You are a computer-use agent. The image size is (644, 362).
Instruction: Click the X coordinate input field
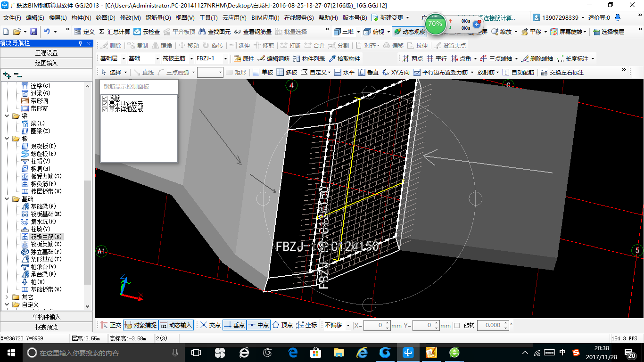377,325
